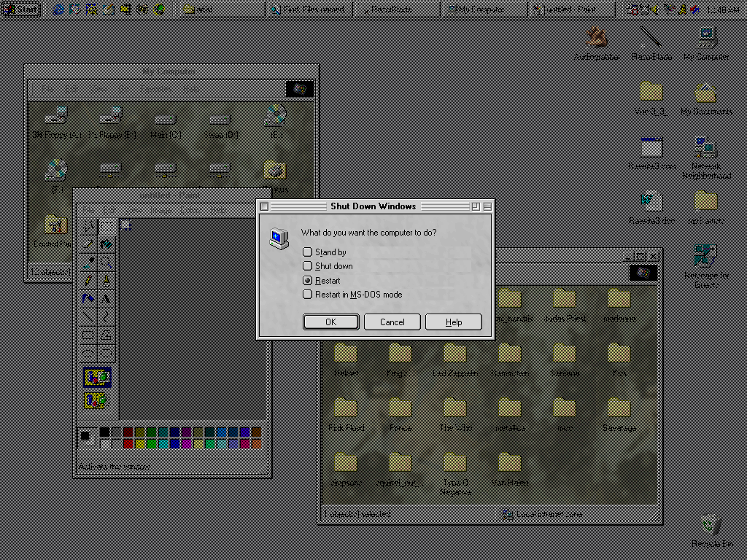Select the Rounded Rectangle tool in Paint
This screenshot has width=747, height=560.
pyautogui.click(x=107, y=353)
